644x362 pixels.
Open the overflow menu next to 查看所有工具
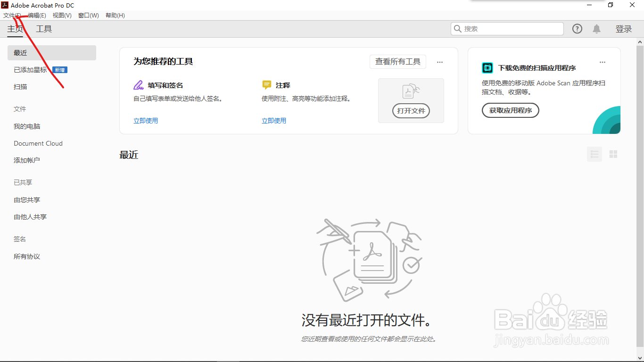[x=440, y=62]
